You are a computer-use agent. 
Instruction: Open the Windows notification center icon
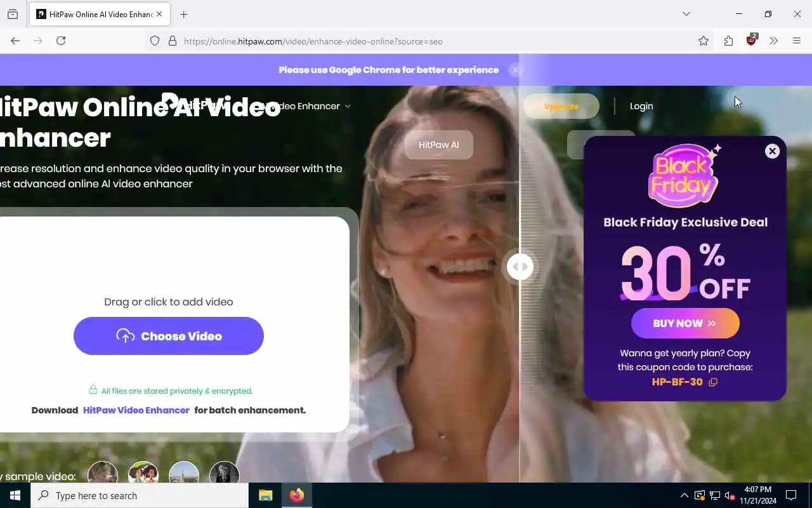pos(791,495)
